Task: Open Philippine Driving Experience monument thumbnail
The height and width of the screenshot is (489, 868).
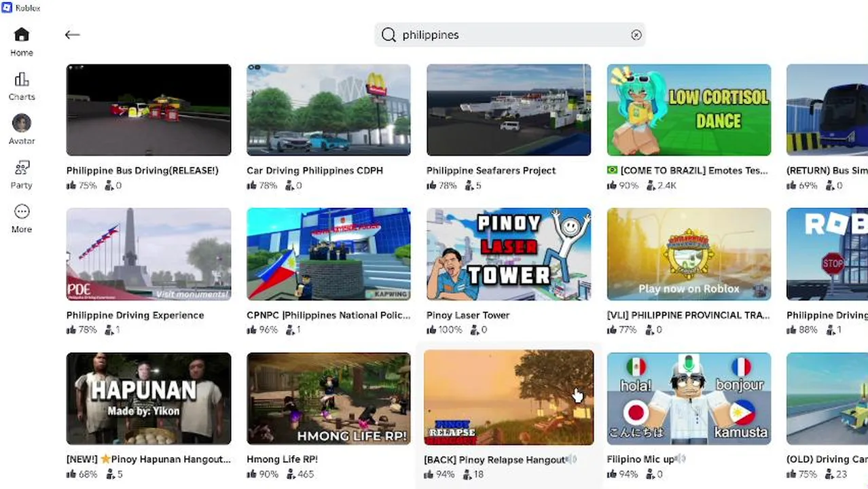Action: (149, 254)
